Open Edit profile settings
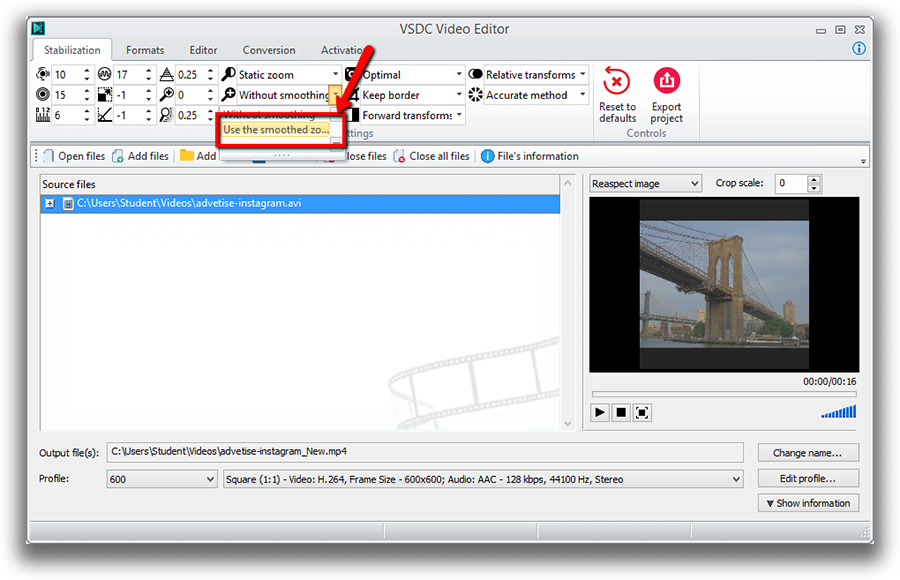 [x=808, y=478]
